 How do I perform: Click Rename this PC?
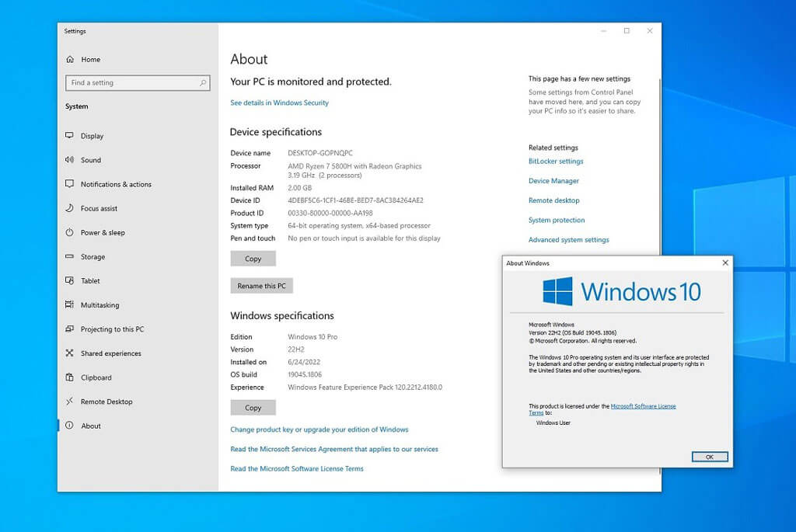point(261,286)
